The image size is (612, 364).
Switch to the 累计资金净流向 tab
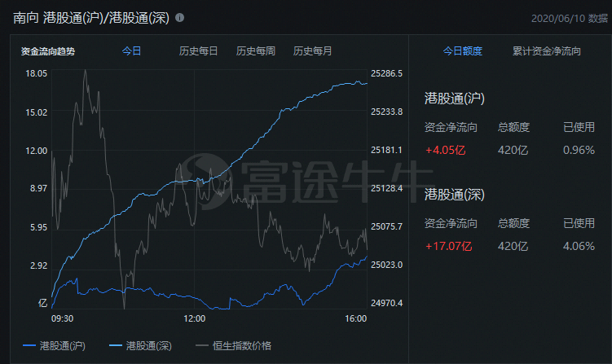pyautogui.click(x=546, y=50)
